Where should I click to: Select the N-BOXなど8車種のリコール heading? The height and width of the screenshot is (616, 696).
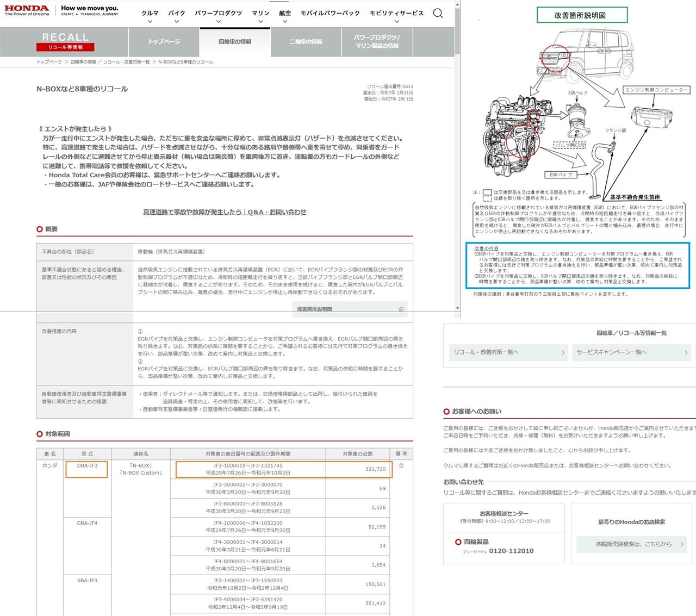[x=82, y=89]
